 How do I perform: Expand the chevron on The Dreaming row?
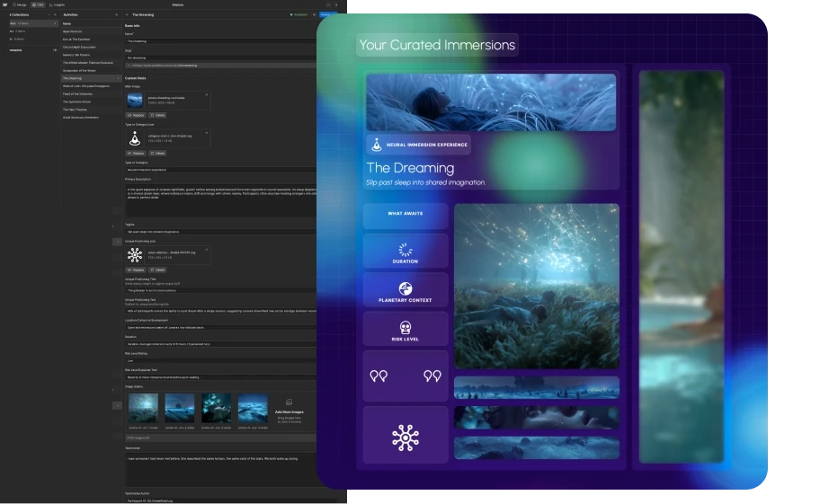(118, 78)
